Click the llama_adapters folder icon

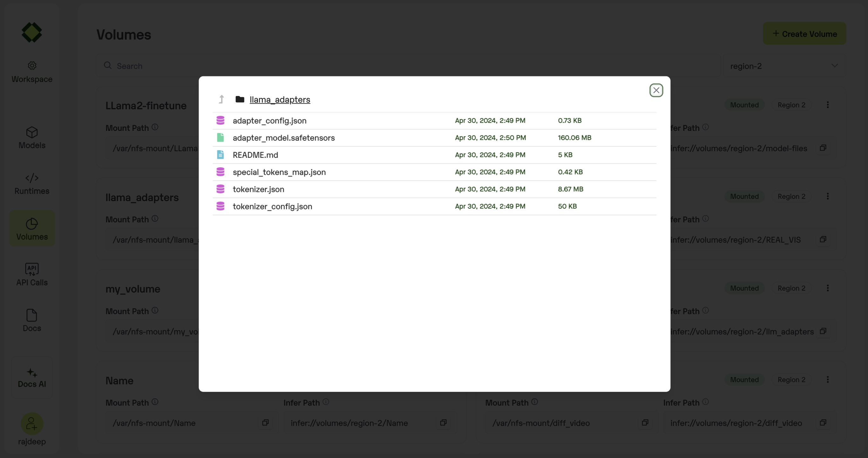click(x=240, y=99)
